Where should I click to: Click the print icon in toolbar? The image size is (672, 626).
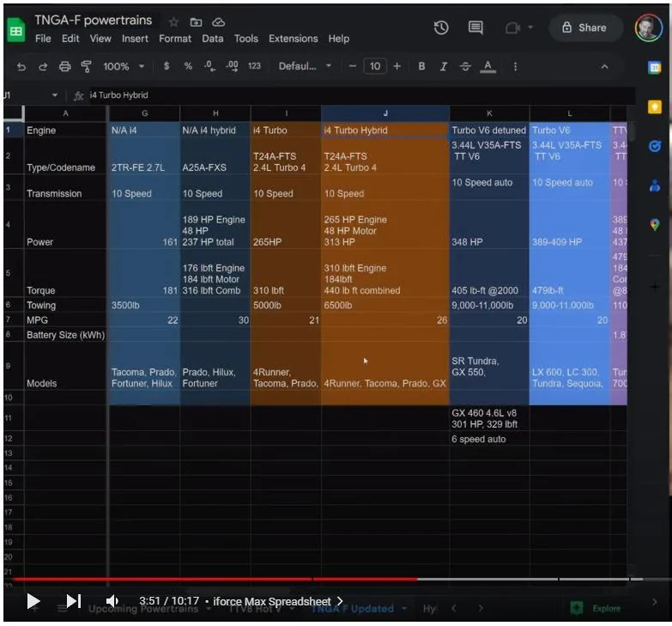point(64,66)
